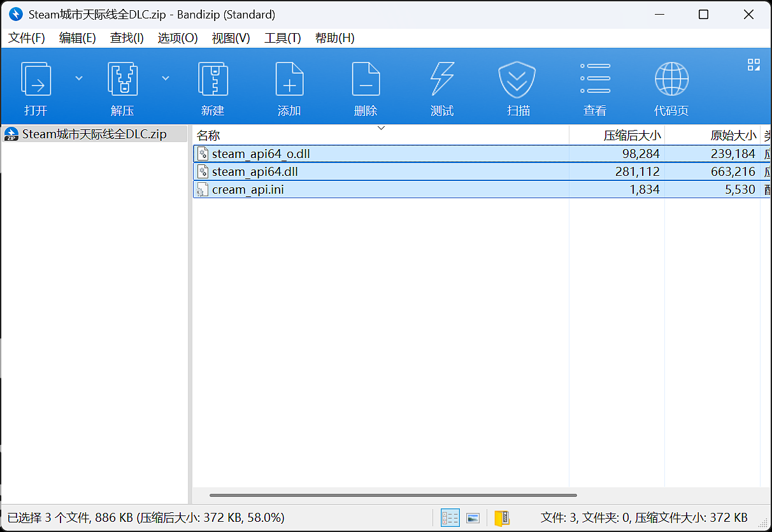The image size is (772, 532).
Task: Open the 选项(O) menu
Action: (x=178, y=38)
